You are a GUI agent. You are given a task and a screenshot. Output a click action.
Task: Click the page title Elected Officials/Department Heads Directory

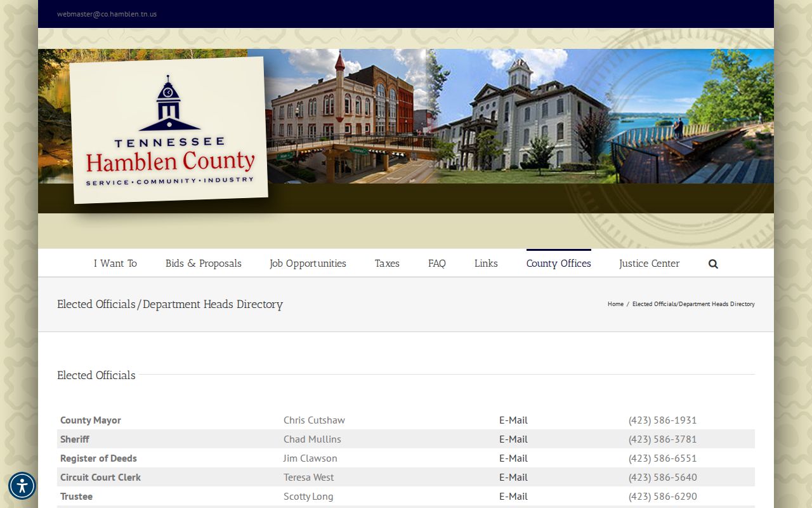pos(170,304)
